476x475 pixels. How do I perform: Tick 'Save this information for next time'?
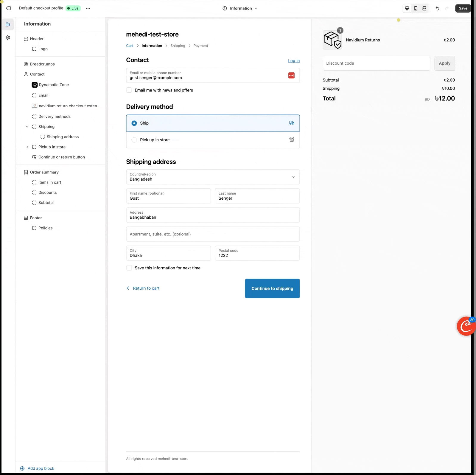tap(129, 268)
